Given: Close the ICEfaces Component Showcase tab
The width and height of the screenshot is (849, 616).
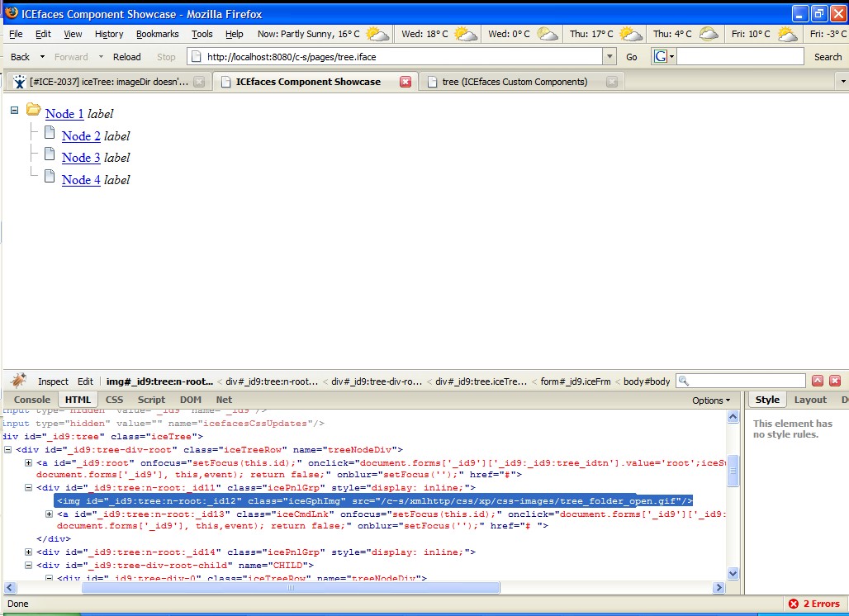Looking at the screenshot, I should pyautogui.click(x=405, y=82).
